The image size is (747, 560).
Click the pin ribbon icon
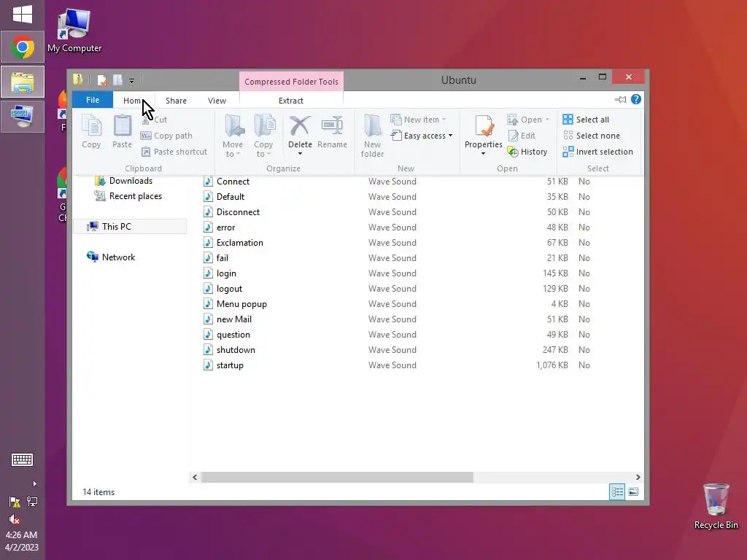tap(620, 99)
